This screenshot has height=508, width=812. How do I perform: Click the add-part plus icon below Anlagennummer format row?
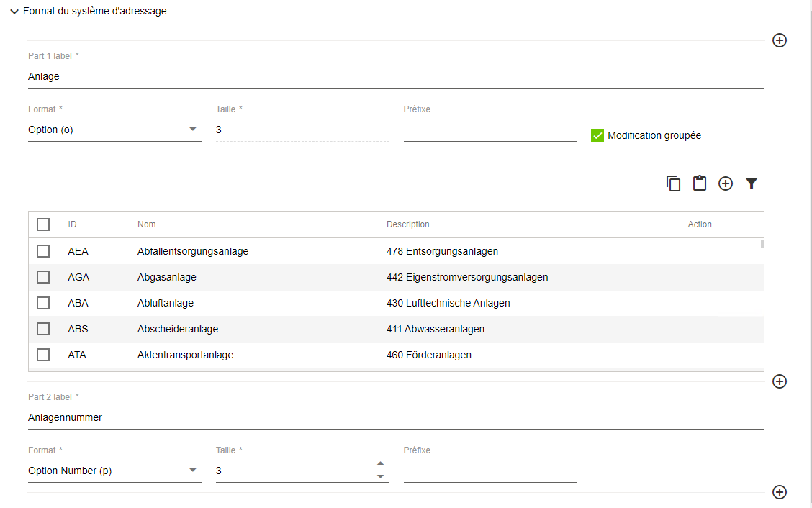coord(780,492)
